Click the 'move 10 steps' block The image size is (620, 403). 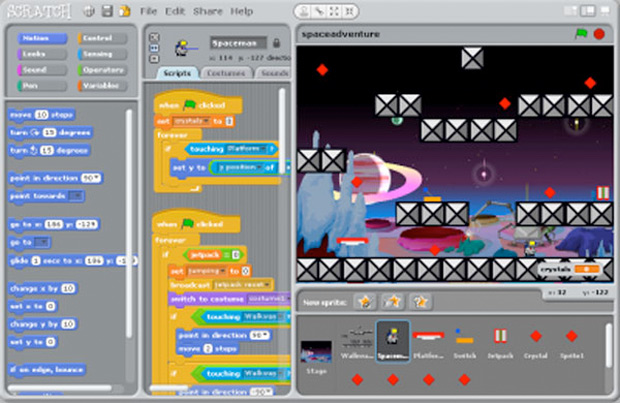42,115
